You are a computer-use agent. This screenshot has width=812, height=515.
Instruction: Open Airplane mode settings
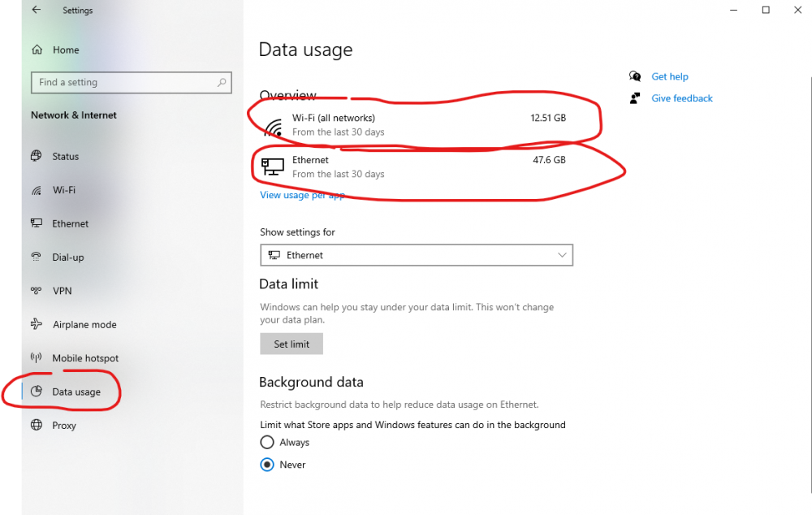(x=84, y=324)
